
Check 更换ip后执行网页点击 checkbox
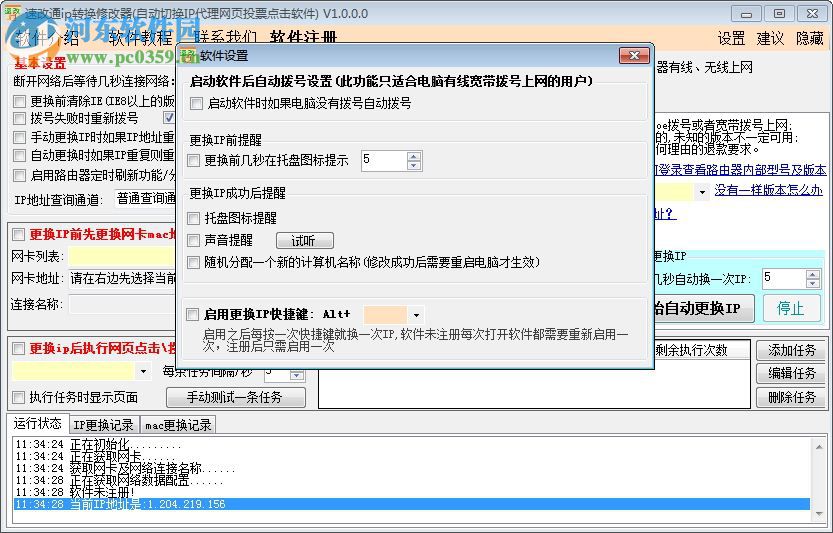(x=19, y=348)
